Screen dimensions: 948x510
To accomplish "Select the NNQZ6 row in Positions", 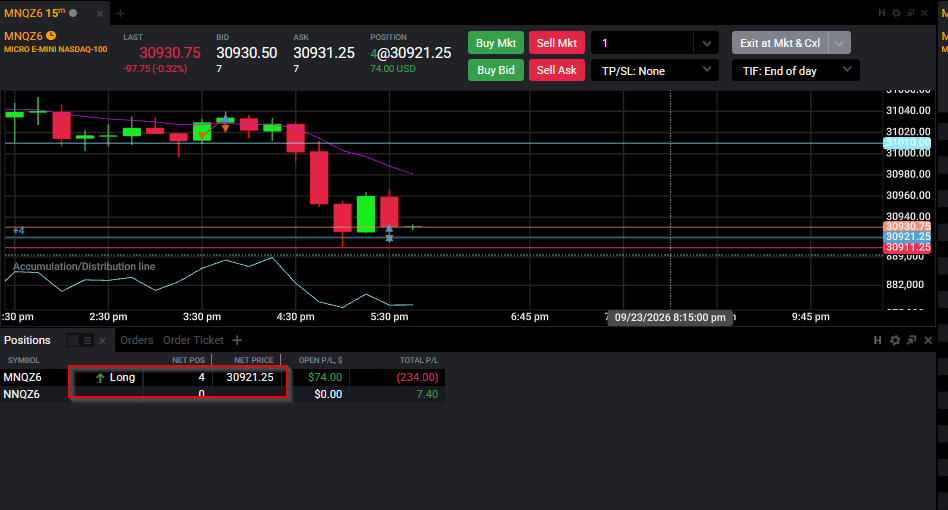I will [x=222, y=394].
